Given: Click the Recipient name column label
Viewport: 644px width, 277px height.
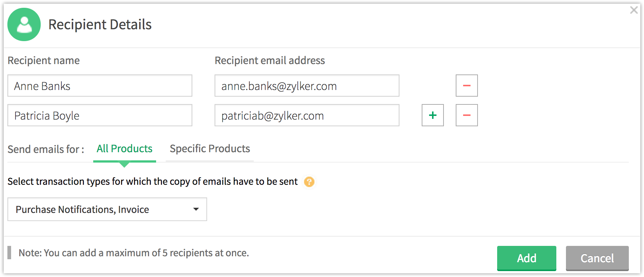Looking at the screenshot, I should pos(44,60).
